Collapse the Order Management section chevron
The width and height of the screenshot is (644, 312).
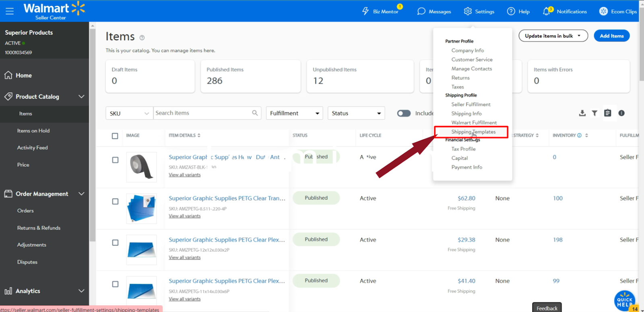81,194
